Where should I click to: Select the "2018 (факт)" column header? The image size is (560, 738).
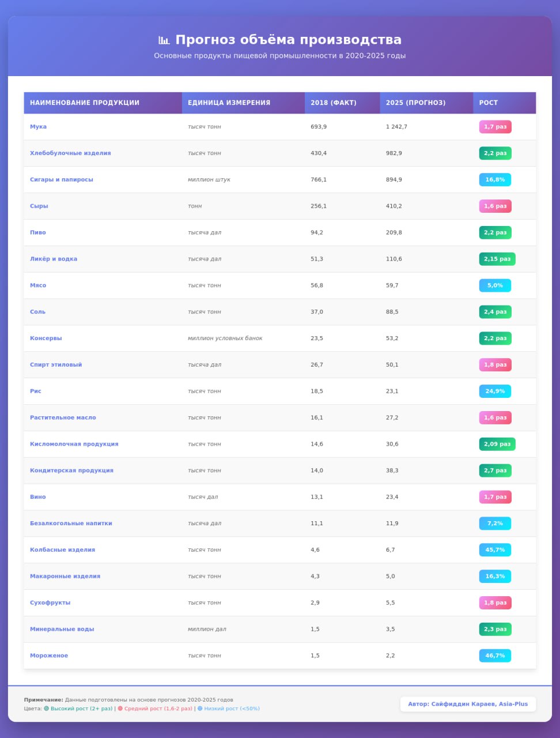334,103
